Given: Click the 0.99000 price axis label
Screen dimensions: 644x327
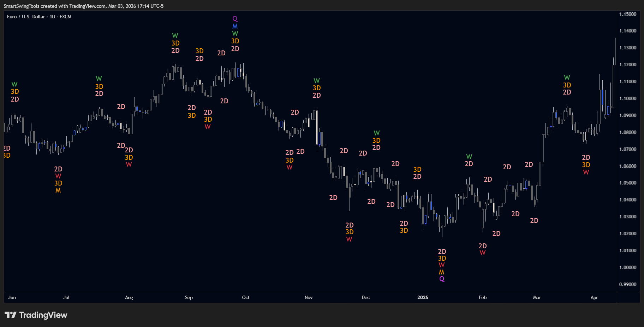Looking at the screenshot, I should pos(627,284).
